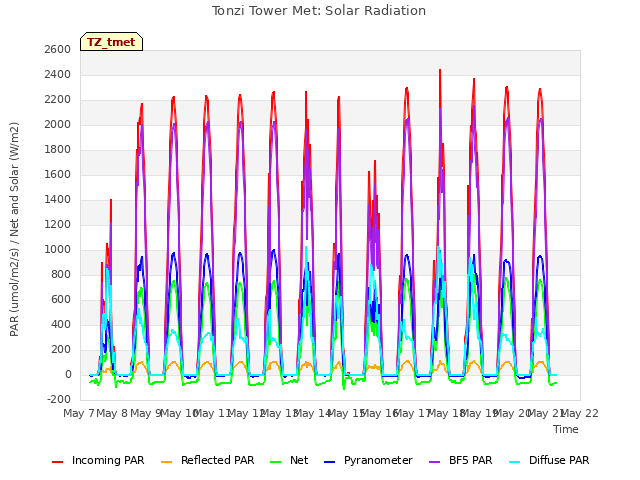Click the 2200 y-axis tick label
The image size is (640, 480).
coord(58,100)
